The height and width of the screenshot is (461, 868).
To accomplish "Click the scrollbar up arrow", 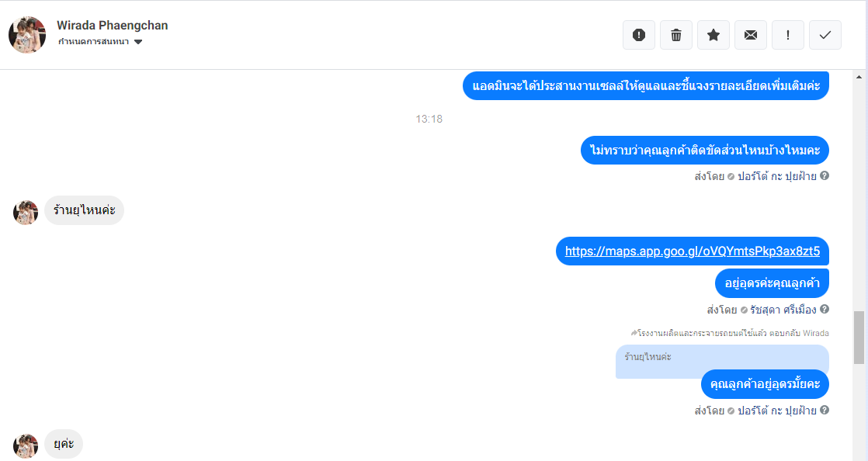I will pyautogui.click(x=859, y=77).
